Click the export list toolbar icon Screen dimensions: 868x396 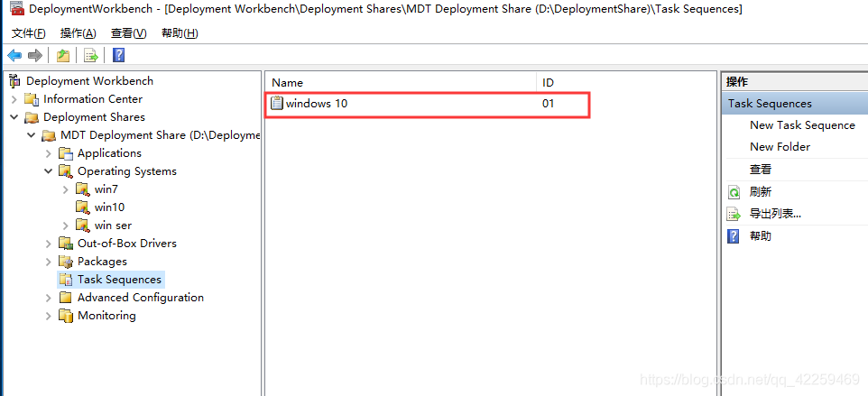tap(90, 56)
